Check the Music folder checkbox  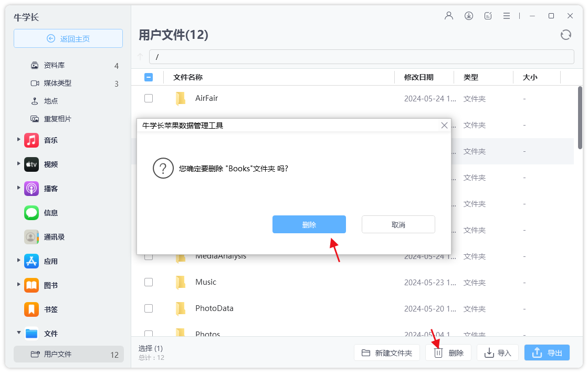(x=149, y=282)
